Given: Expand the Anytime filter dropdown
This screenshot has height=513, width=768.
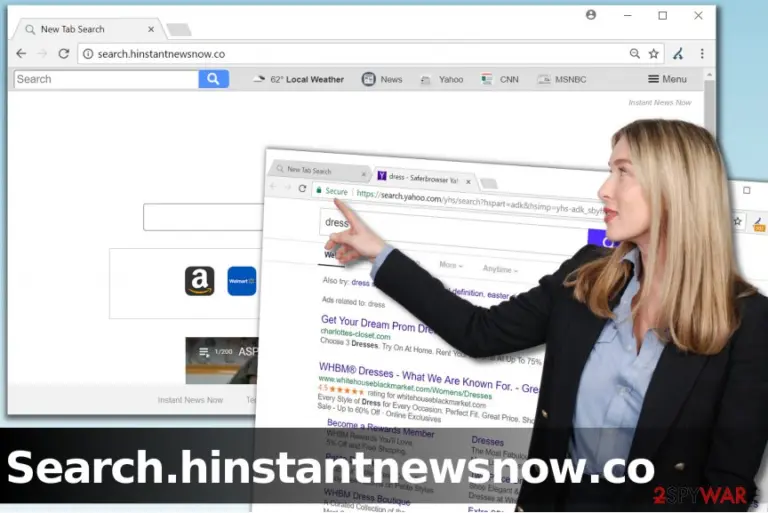Looking at the screenshot, I should pos(500,269).
